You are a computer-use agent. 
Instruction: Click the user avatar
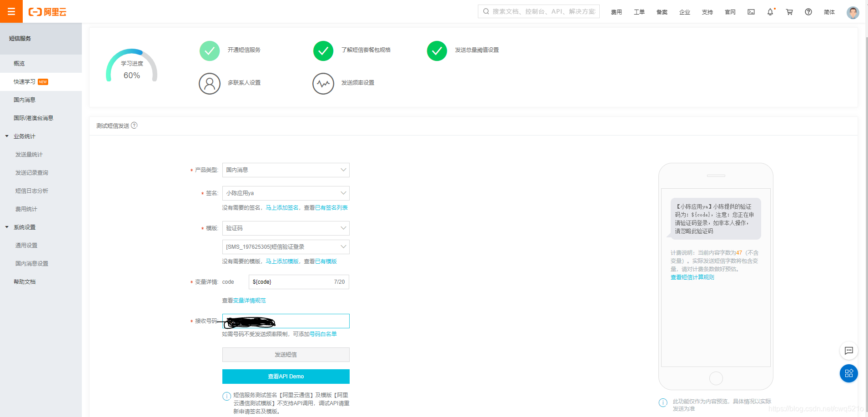(x=853, y=12)
